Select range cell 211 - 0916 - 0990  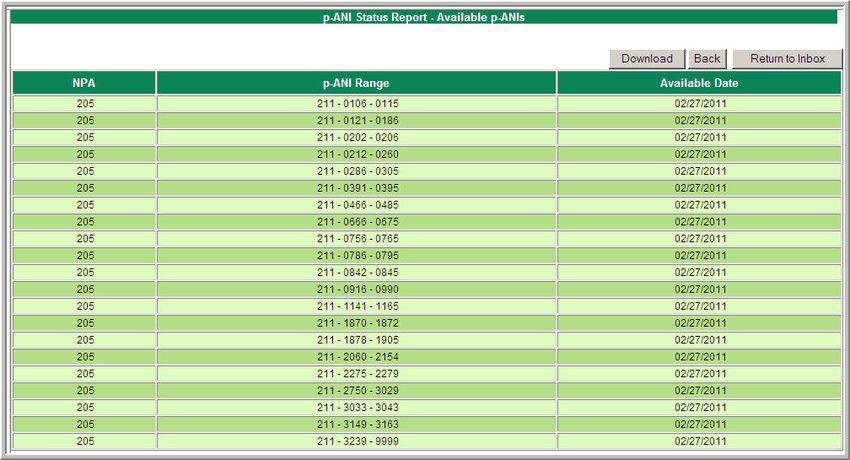(x=357, y=289)
